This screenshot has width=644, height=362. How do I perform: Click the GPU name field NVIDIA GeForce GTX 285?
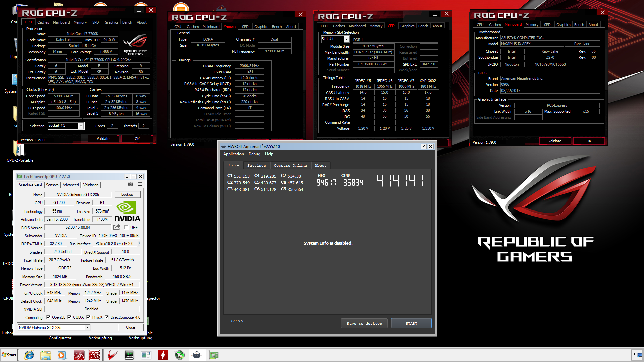point(78,194)
